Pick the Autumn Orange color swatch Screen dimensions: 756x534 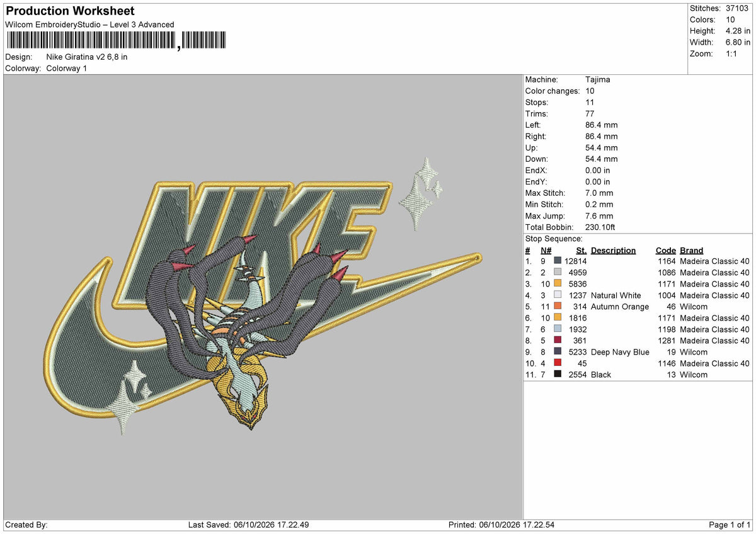(x=558, y=306)
